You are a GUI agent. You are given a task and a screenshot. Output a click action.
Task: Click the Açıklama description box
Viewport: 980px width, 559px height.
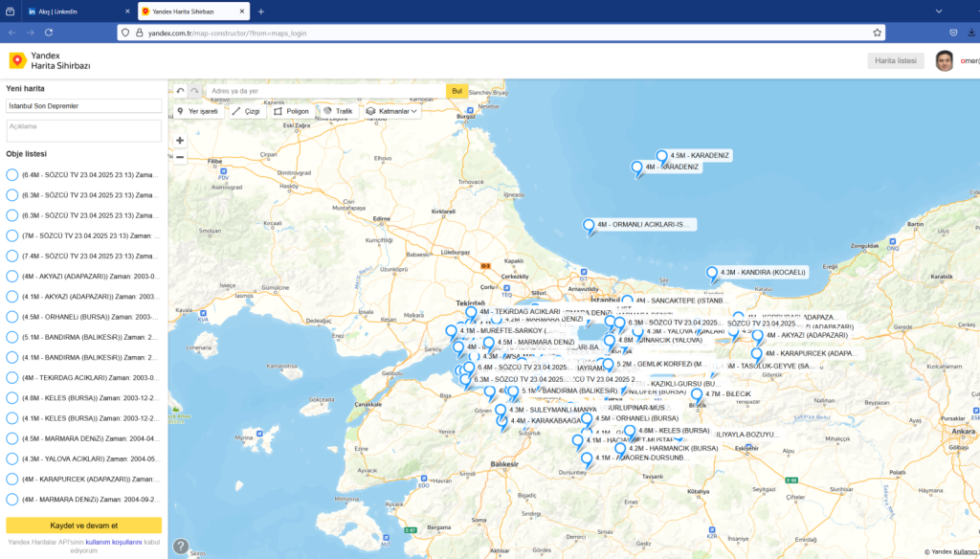(x=84, y=131)
